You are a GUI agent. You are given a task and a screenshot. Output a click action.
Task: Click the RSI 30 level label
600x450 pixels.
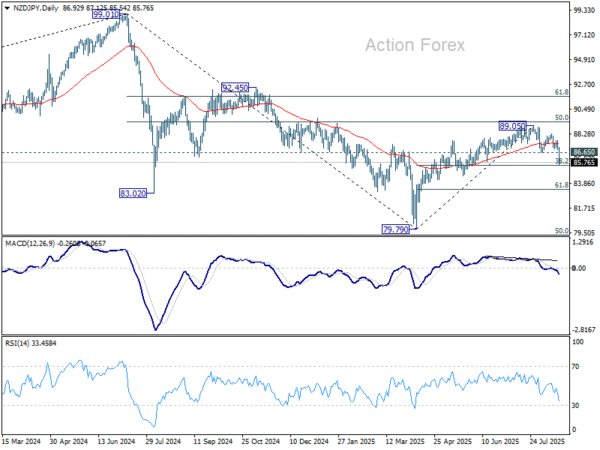point(576,406)
